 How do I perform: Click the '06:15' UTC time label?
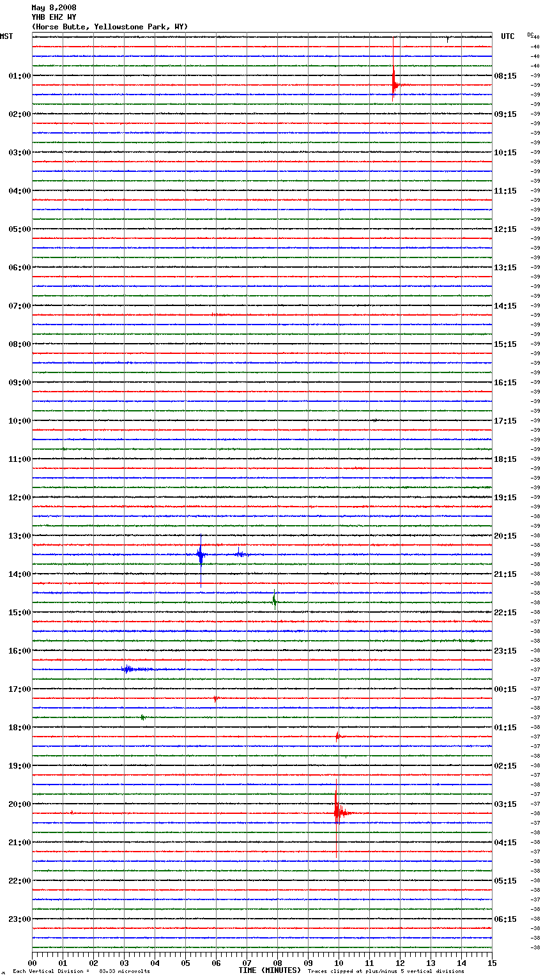505,919
